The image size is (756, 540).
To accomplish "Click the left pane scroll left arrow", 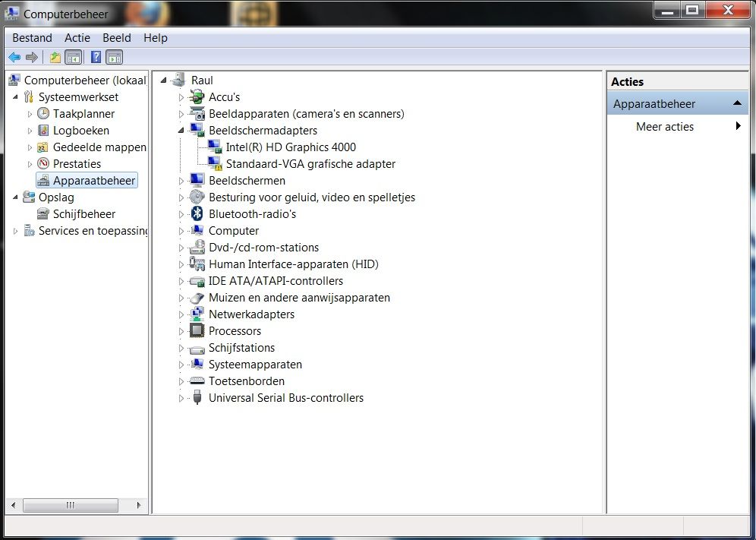I will click(13, 505).
